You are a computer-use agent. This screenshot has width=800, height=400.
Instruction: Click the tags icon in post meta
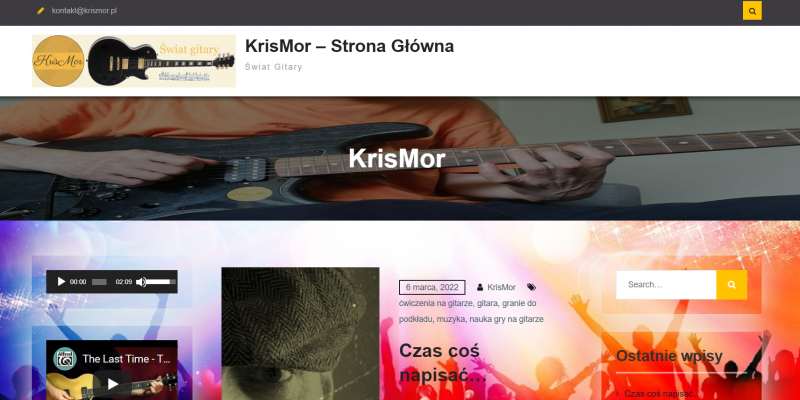[532, 287]
